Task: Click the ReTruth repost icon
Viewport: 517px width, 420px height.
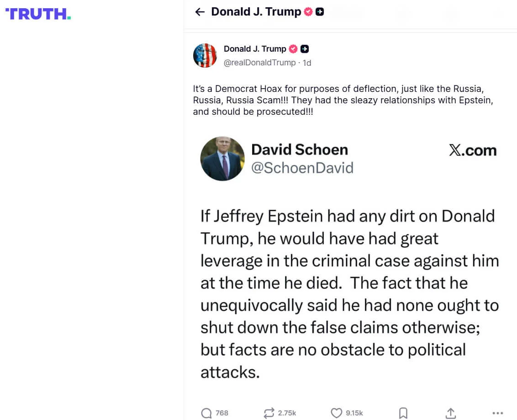Action: tap(269, 413)
